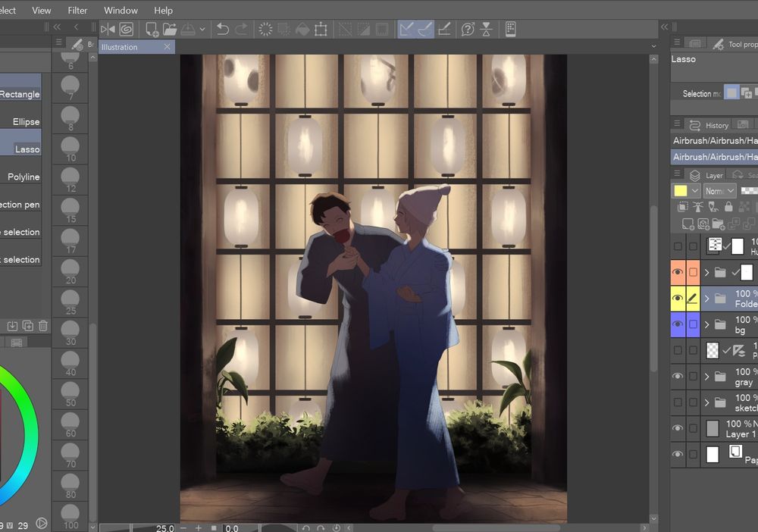Switch to the Layer palette tab
Image resolution: width=758 pixels, height=532 pixels.
click(x=706, y=175)
